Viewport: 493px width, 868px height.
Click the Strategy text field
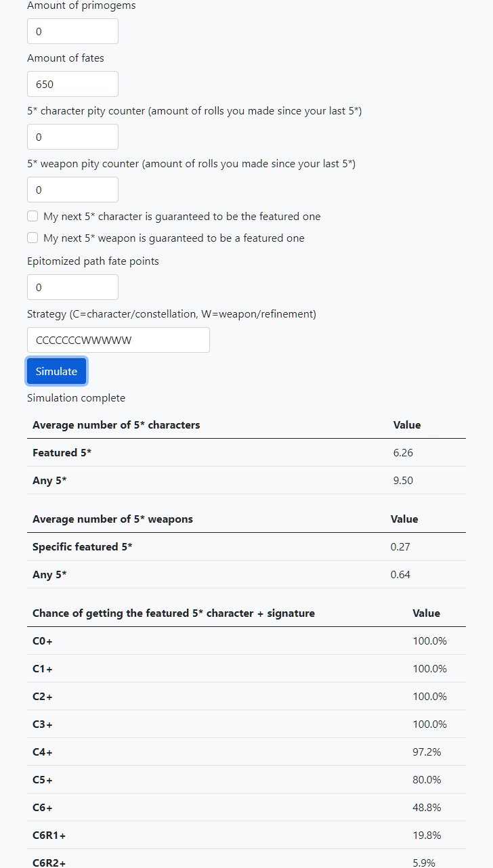coord(119,340)
